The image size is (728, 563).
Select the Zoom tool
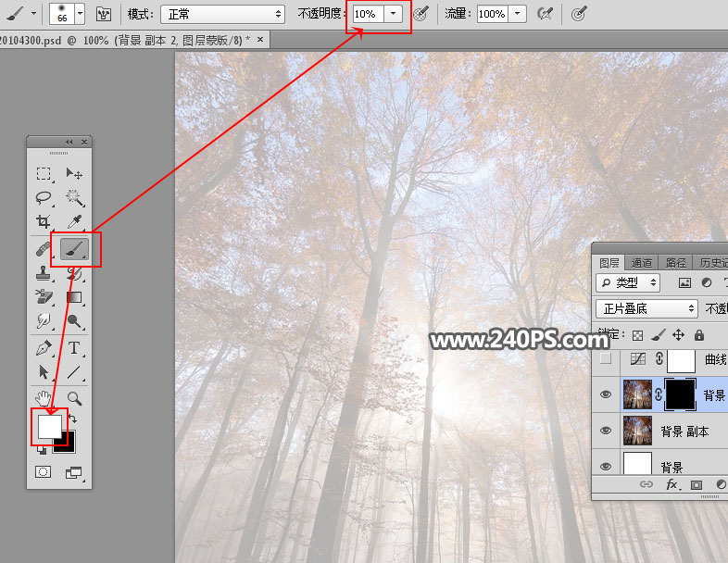coord(74,399)
